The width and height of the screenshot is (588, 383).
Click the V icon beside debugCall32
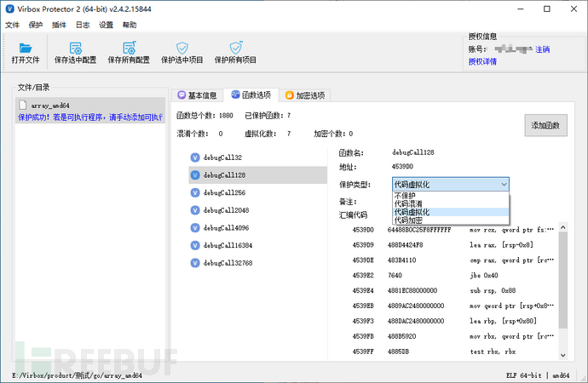pyautogui.click(x=195, y=157)
